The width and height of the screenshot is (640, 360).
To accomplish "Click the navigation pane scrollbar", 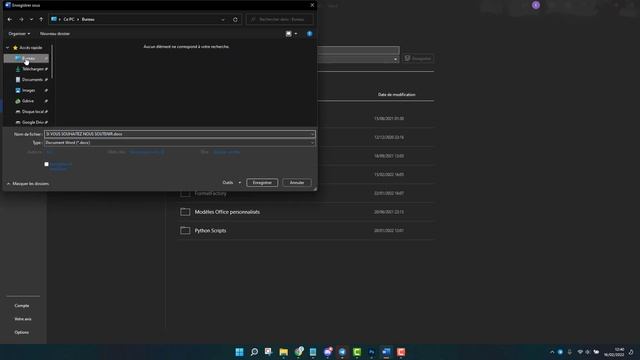I will tap(52, 62).
